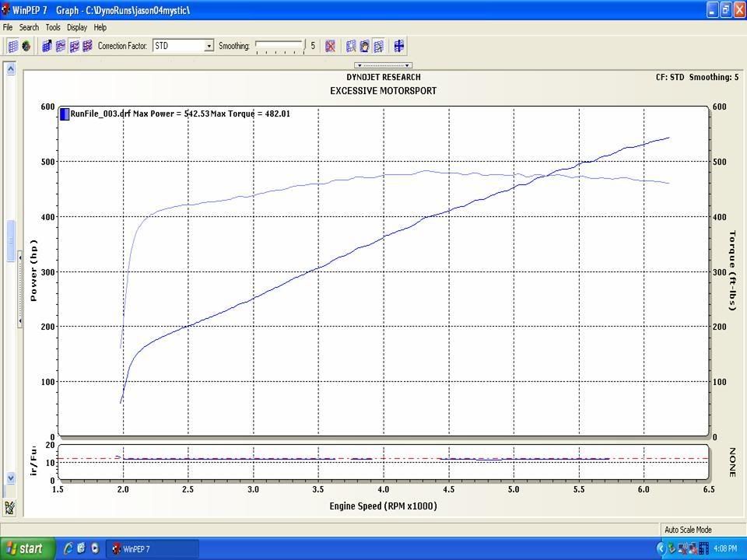Click the 4:08 PM taskbar clock

[x=725, y=548]
